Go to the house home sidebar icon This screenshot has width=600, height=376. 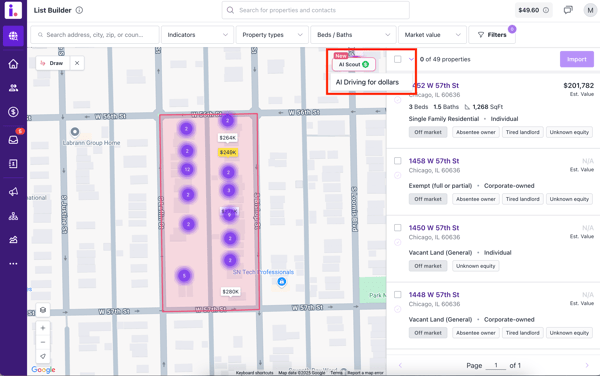tap(13, 64)
